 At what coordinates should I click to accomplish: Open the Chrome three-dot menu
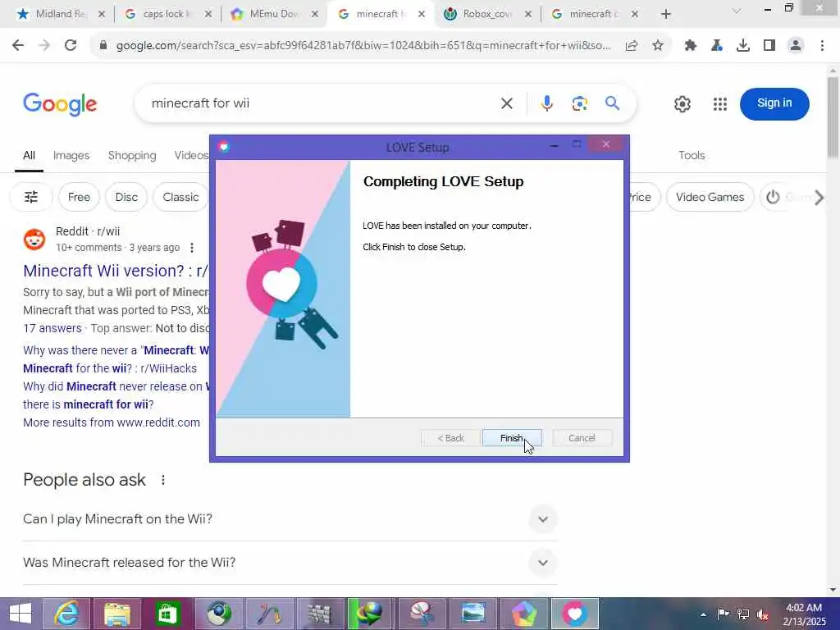pyautogui.click(x=822, y=46)
